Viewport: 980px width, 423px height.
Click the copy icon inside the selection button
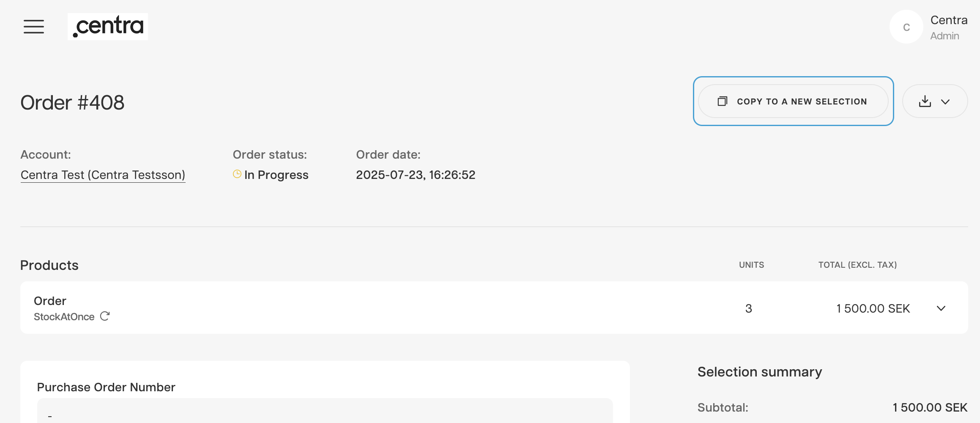pos(722,101)
